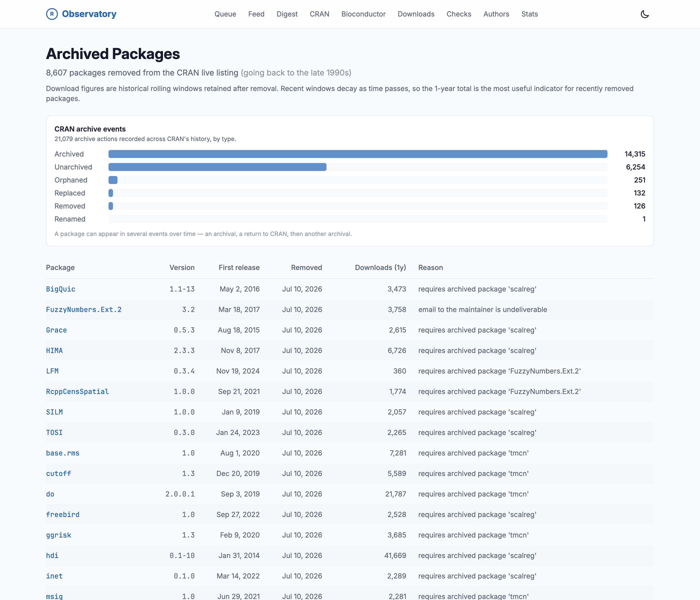Toggle dark mode moon icon
The height and width of the screenshot is (600, 700).
click(644, 14)
